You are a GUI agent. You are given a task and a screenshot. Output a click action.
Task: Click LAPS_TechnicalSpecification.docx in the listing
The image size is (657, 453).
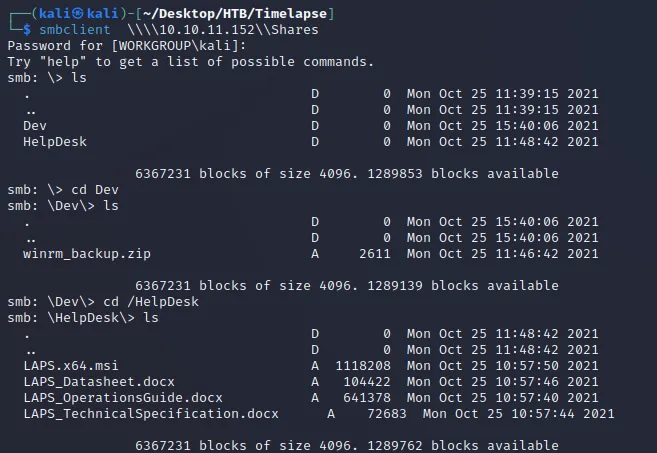pyautogui.click(x=151, y=414)
